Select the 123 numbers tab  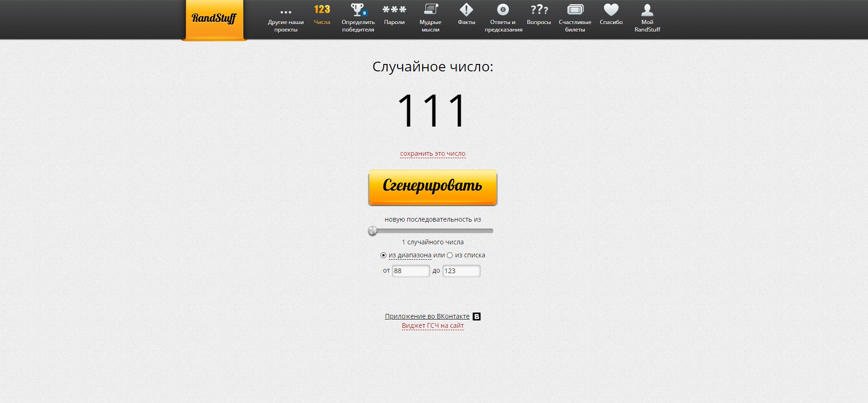[x=322, y=10]
